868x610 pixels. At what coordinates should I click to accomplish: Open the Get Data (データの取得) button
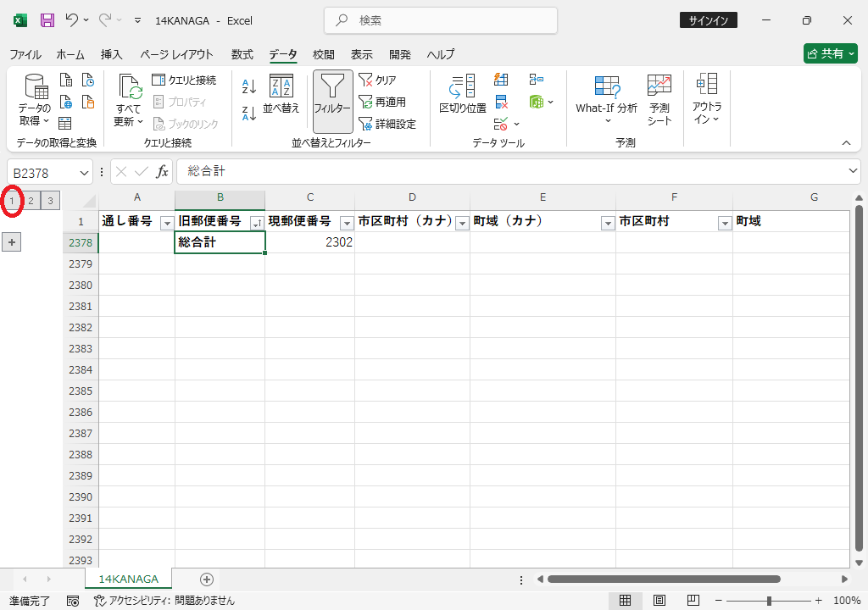[x=35, y=100]
